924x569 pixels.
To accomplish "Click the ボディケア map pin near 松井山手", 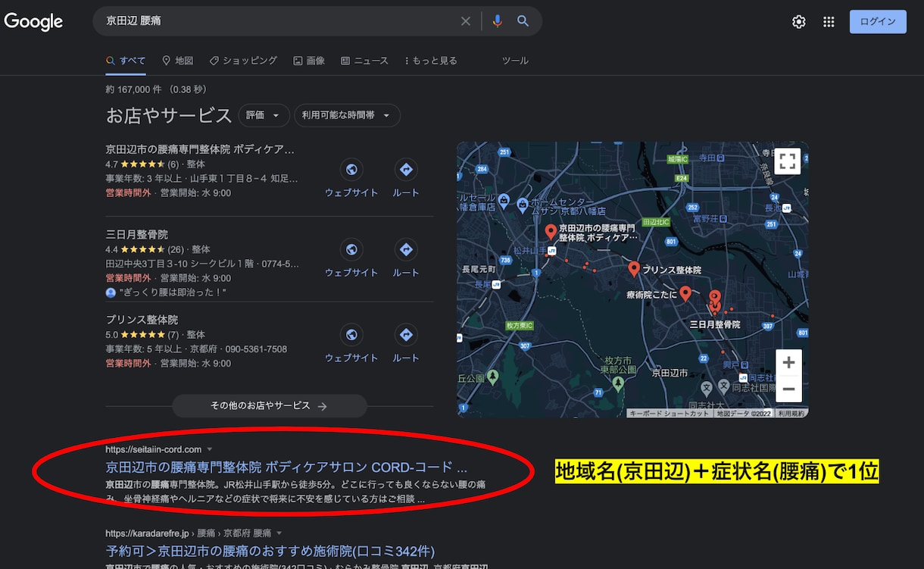I will point(551,231).
